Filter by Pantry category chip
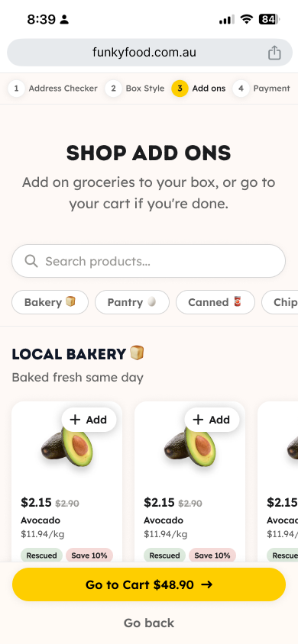Screen dimensions: 298x644 coord(132,302)
